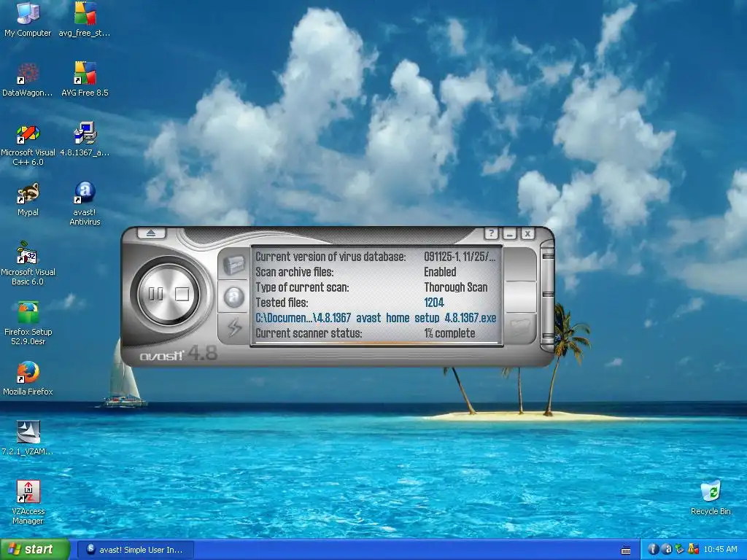Click the vertical slider handle on avast's right edge
747x560 pixels.
click(x=548, y=295)
